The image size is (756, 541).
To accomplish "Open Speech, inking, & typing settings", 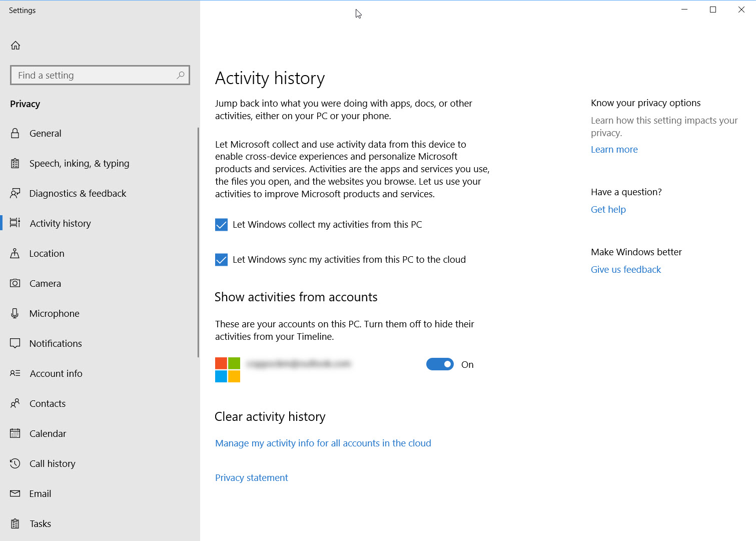I will point(99,163).
